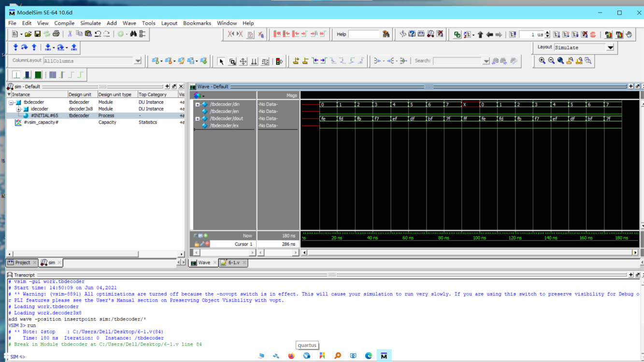This screenshot has height=362, width=644.
Task: Click the Undo icon in the toolbar
Action: point(98,34)
